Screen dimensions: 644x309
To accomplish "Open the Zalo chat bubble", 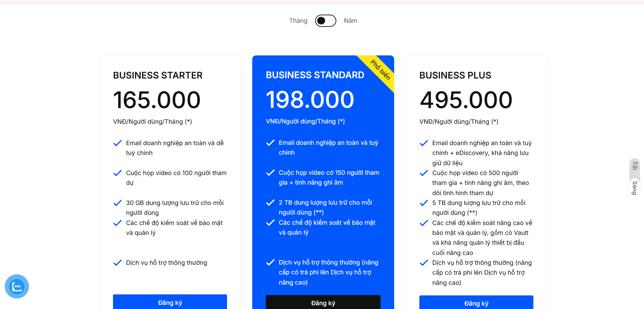I will point(17,286).
